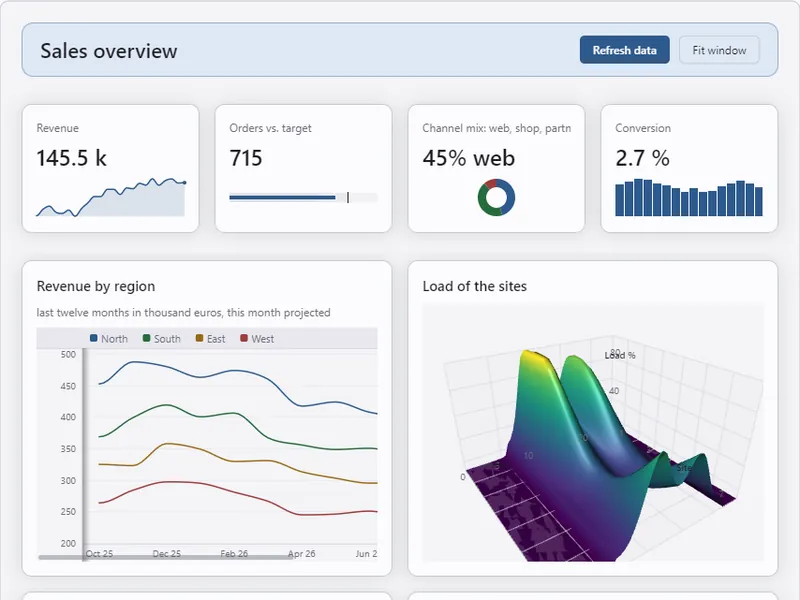Click the Orders vs. target progress bar
Image resolution: width=800 pixels, height=600 pixels.
coord(304,197)
